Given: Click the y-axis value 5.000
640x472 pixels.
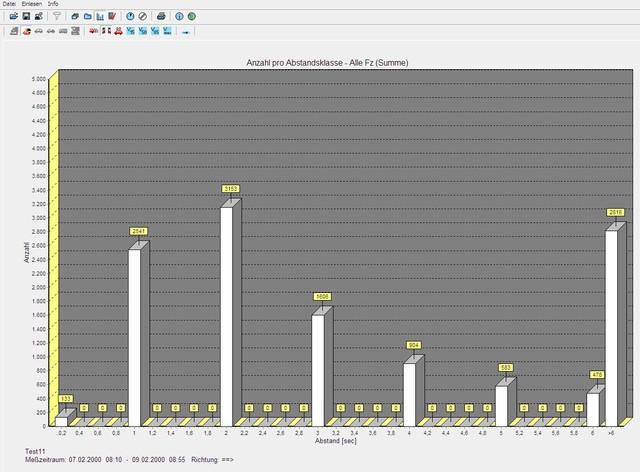Looking at the screenshot, I should pos(39,79).
